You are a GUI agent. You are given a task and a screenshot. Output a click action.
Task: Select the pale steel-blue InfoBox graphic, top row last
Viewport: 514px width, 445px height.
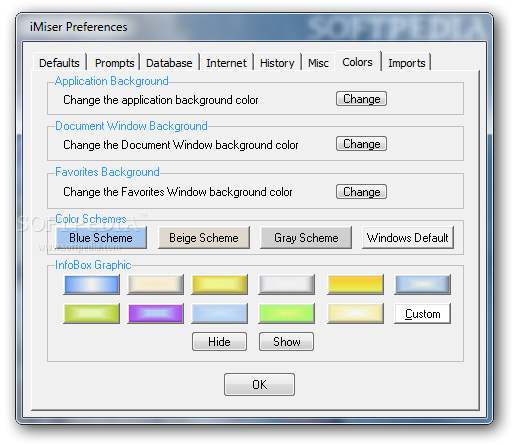tap(422, 284)
